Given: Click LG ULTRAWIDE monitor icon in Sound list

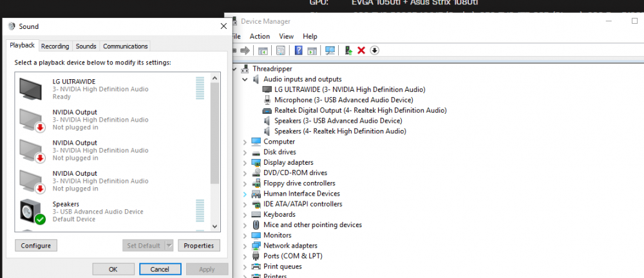Looking at the screenshot, I should pyautogui.click(x=31, y=89).
